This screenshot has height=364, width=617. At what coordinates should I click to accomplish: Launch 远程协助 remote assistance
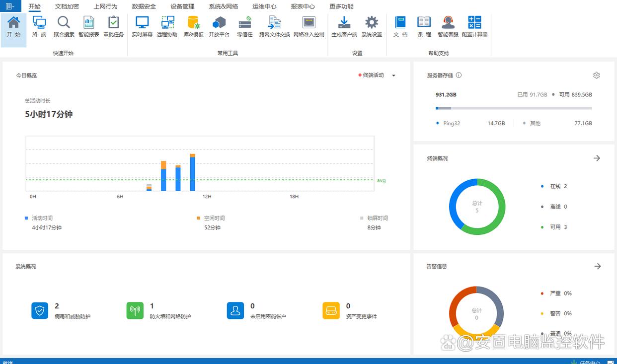tap(167, 26)
